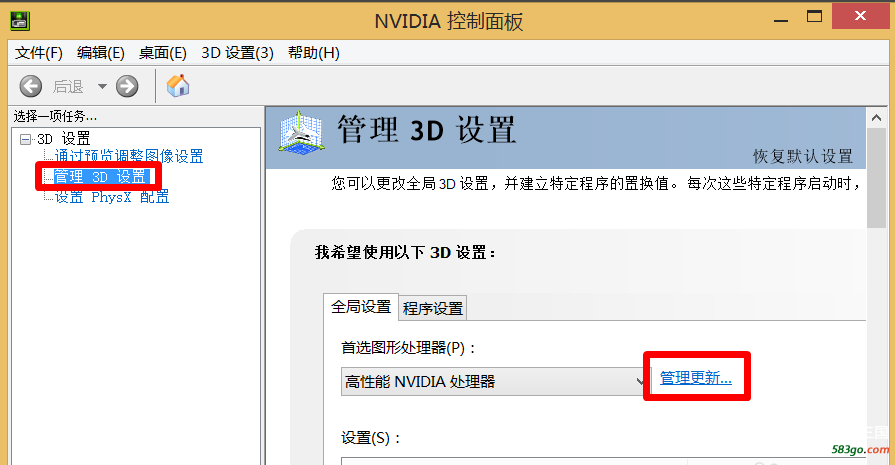Select 管理 3D 设置 in the tree
The width and height of the screenshot is (895, 465).
point(100,176)
